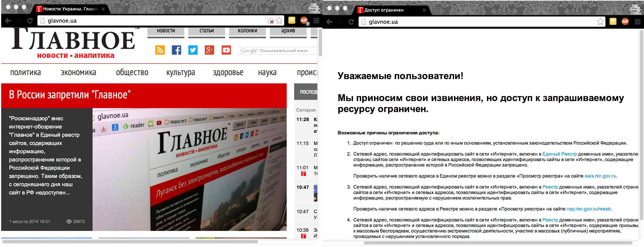Go to 'культура' section

coord(180,73)
